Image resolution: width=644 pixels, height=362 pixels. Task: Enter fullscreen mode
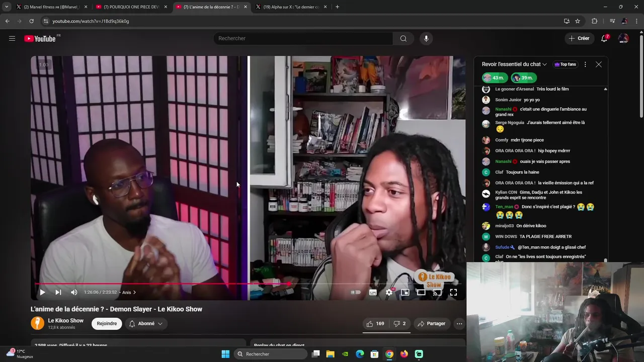[x=453, y=292]
